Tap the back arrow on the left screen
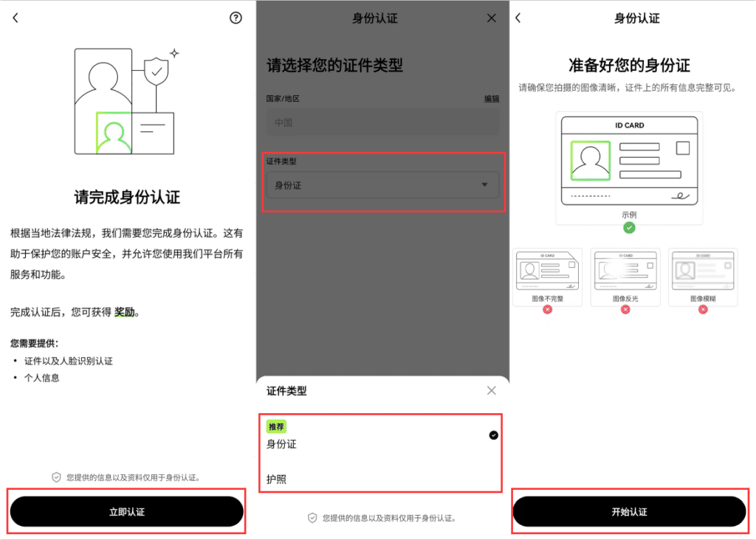 [15, 16]
